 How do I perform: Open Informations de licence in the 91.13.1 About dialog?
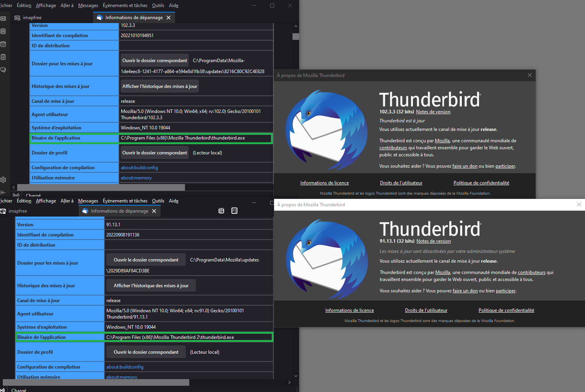pyautogui.click(x=350, y=310)
